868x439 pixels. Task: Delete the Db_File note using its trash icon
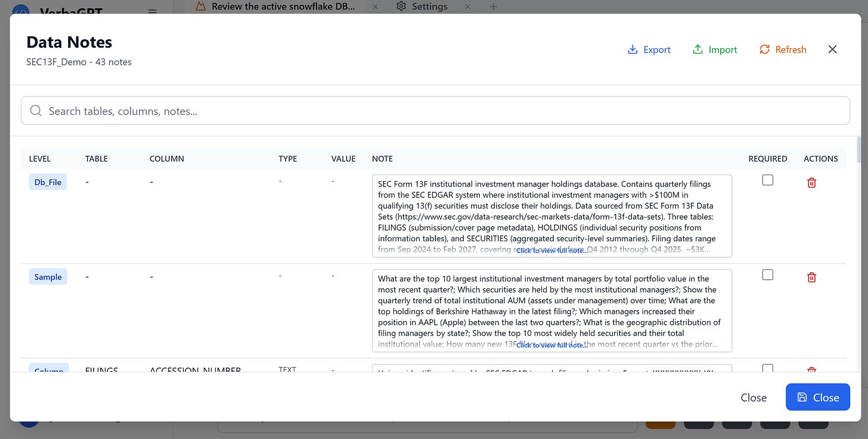[x=811, y=182]
